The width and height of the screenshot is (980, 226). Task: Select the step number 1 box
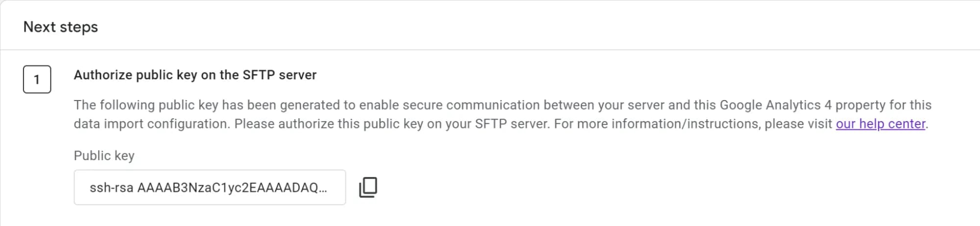pyautogui.click(x=37, y=79)
